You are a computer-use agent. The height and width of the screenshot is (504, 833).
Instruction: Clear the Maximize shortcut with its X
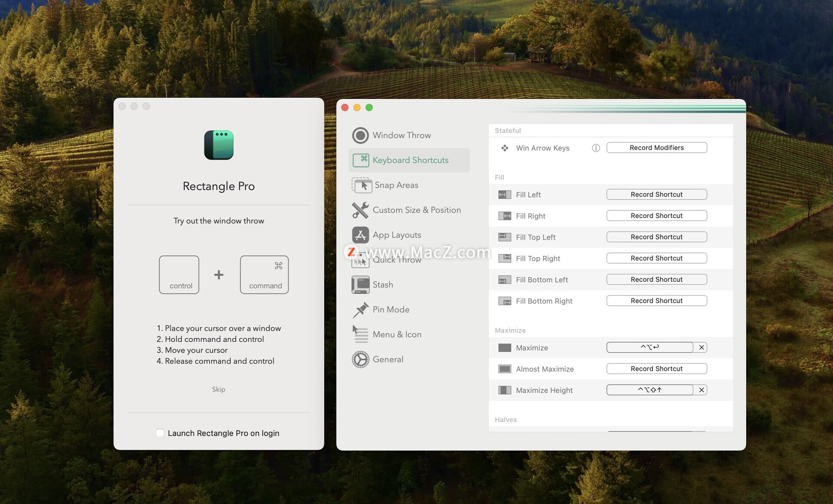tap(701, 347)
